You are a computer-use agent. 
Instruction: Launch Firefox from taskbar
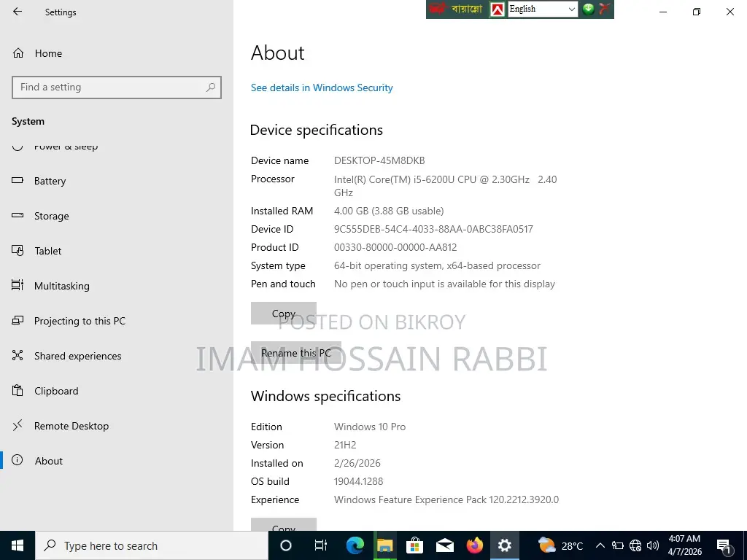(474, 545)
